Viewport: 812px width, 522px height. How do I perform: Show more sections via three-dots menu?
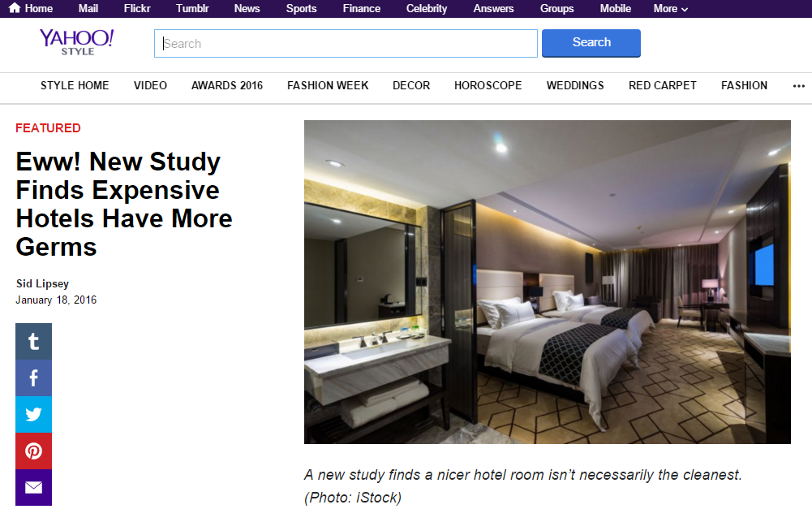coord(798,86)
